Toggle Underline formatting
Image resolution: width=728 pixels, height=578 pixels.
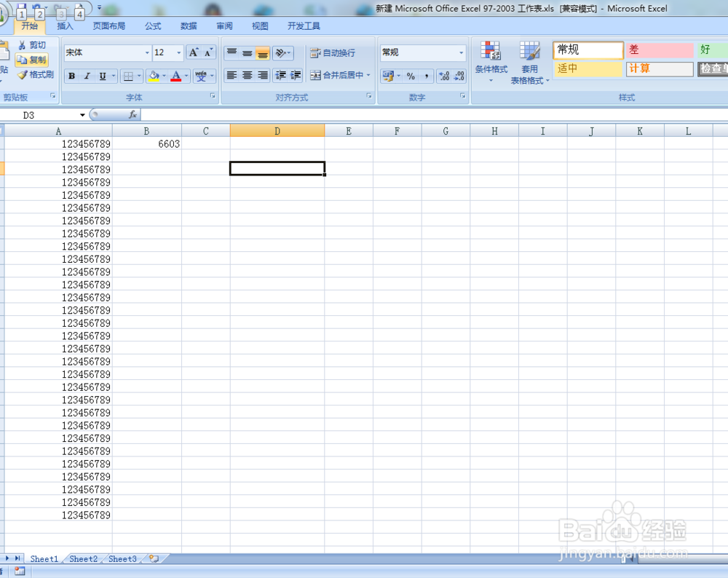102,76
